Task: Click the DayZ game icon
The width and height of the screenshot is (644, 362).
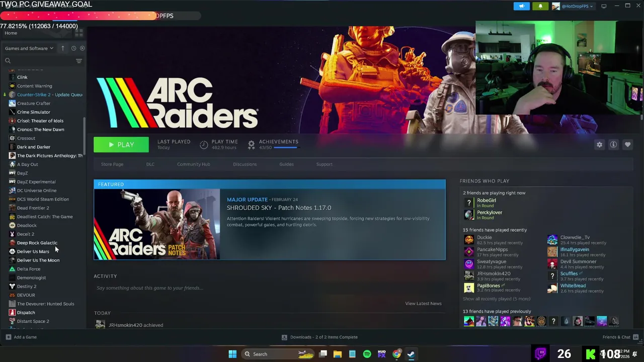Action: pyautogui.click(x=12, y=173)
